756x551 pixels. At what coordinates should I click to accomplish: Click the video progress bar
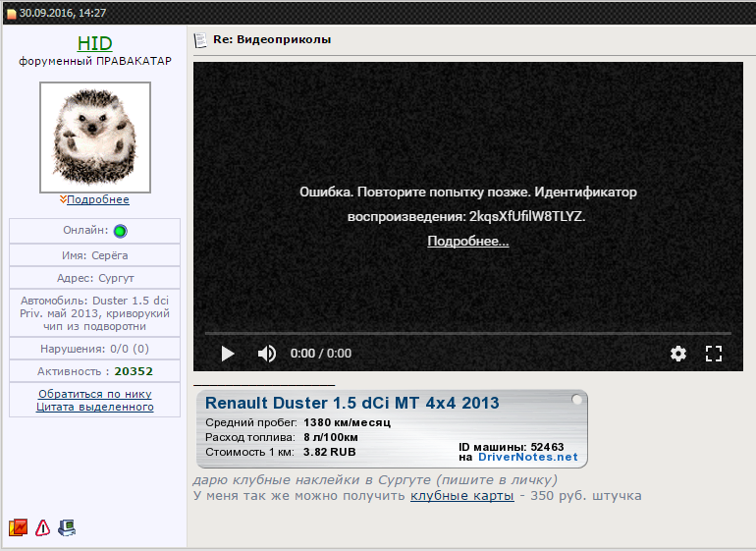[x=467, y=333]
